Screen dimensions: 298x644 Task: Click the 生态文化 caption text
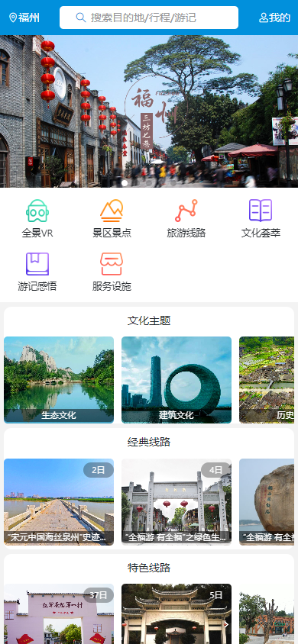pyautogui.click(x=59, y=415)
